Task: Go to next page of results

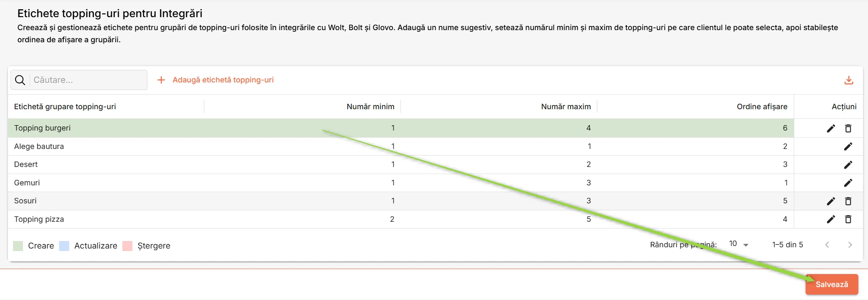Action: point(850,245)
